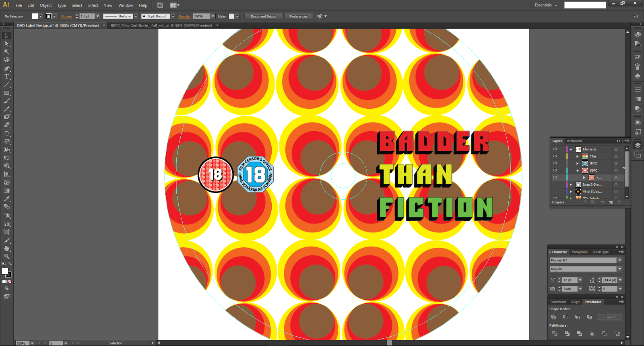Click the Fill color swatch in toolbar
The image size is (644, 346).
[x=5, y=271]
